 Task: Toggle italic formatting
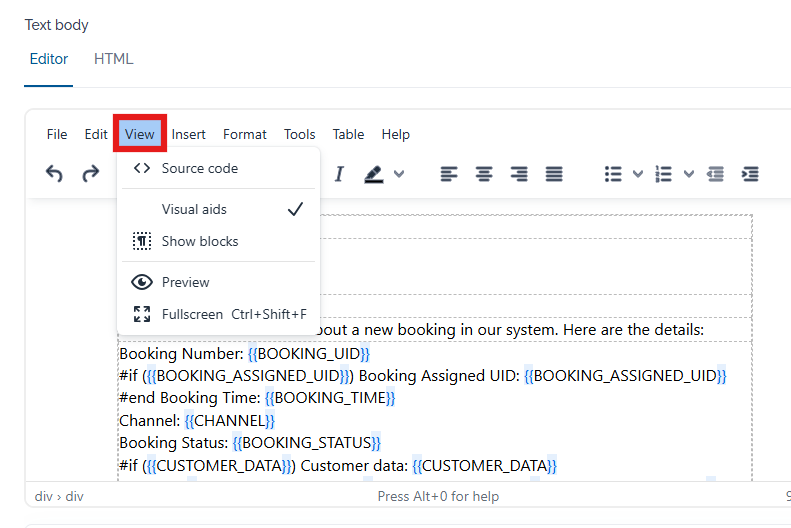coord(339,174)
